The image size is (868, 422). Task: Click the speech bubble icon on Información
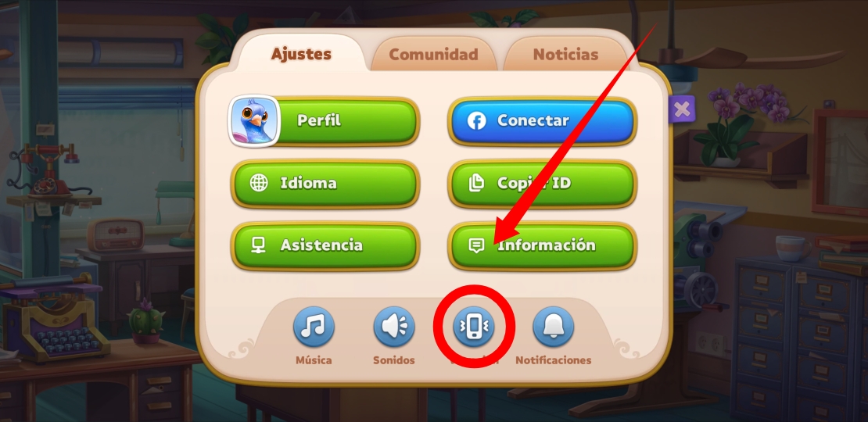point(476,245)
